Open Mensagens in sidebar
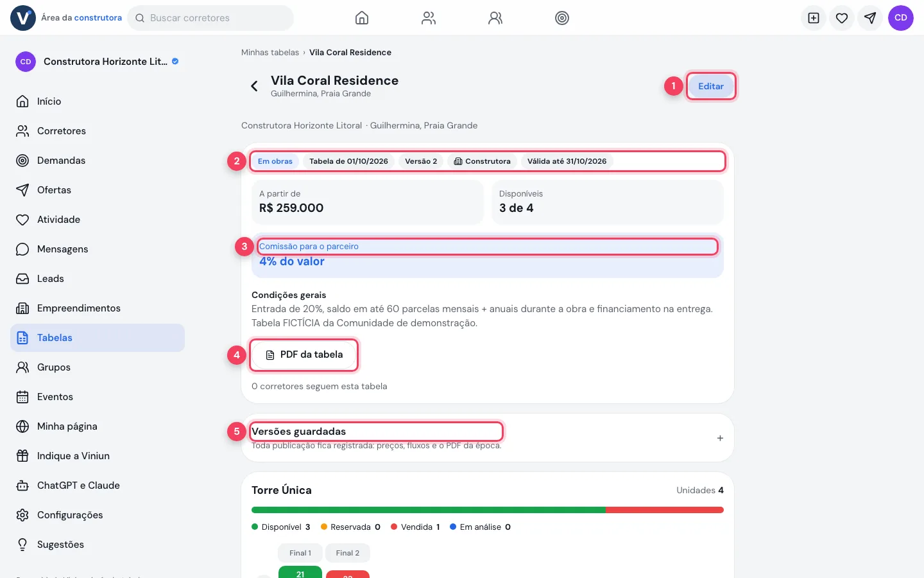 pos(98,249)
